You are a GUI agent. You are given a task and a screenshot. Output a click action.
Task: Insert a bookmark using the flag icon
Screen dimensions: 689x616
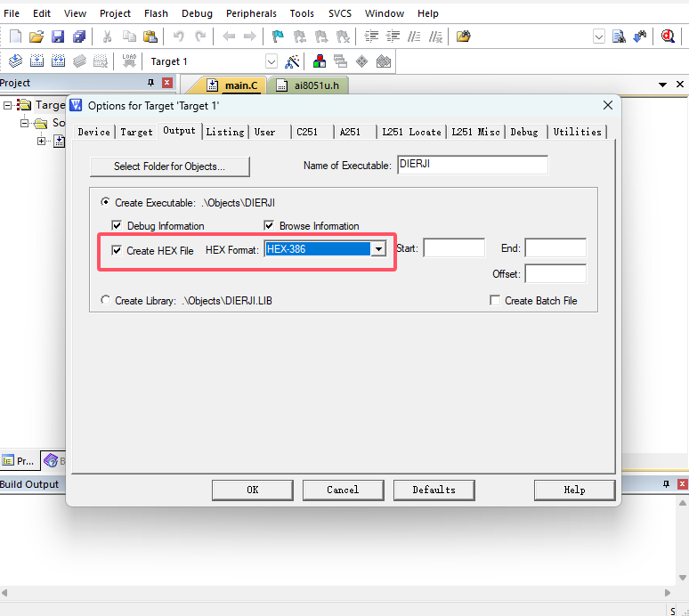point(278,36)
